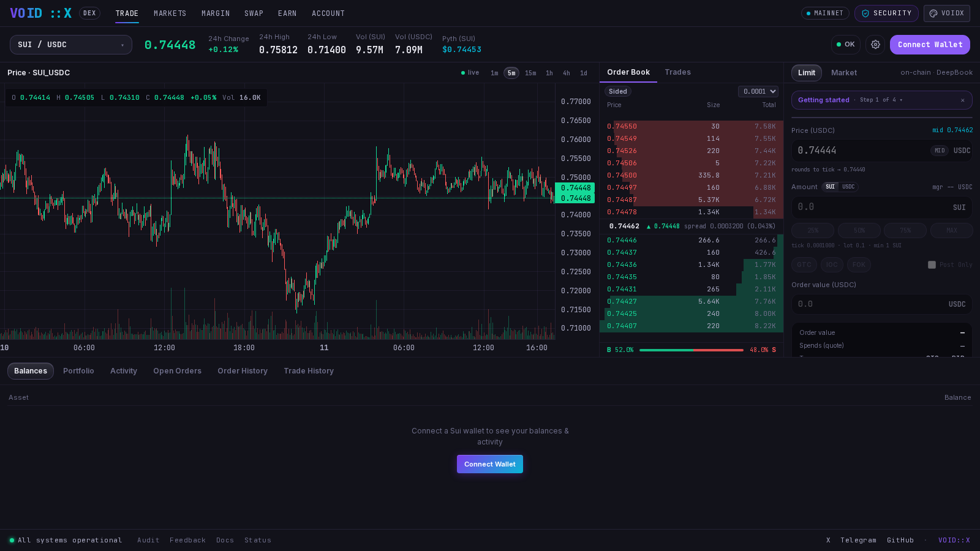Open the MARGIN nav tab
980x551 pixels.
coord(216,13)
